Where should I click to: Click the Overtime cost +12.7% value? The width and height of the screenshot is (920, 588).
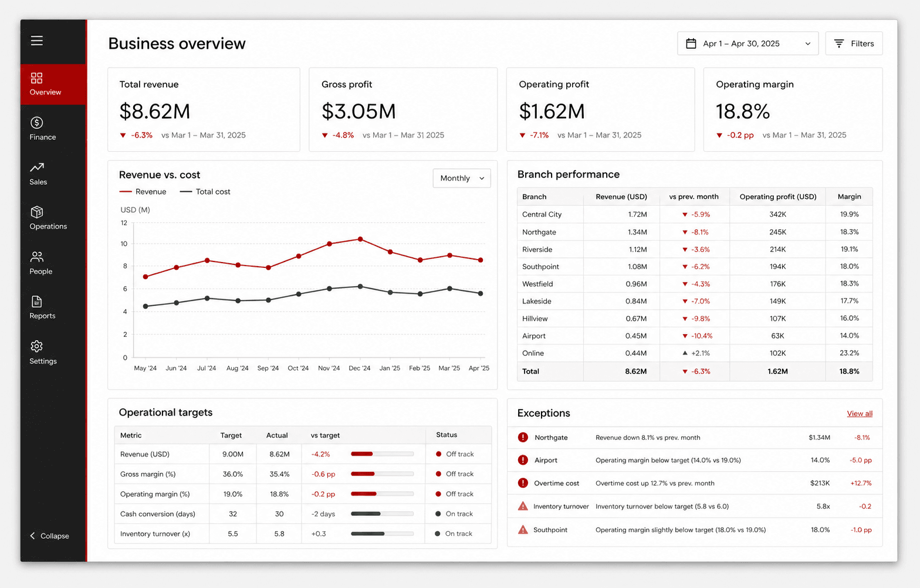pos(861,484)
